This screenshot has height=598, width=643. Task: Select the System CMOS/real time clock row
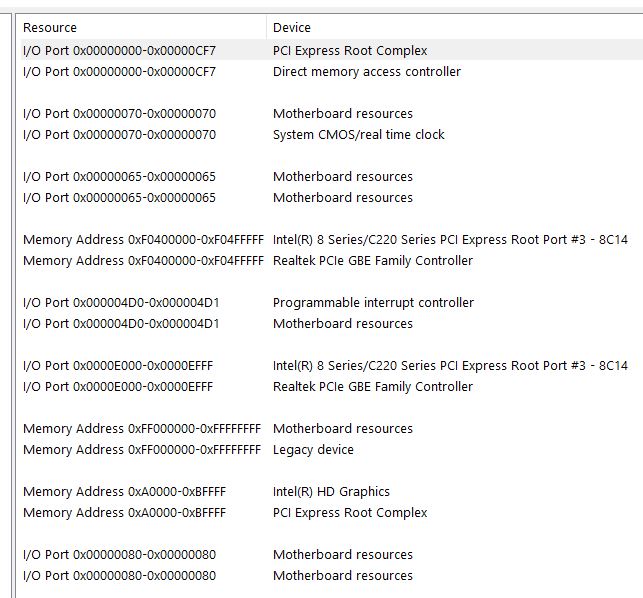point(332,135)
